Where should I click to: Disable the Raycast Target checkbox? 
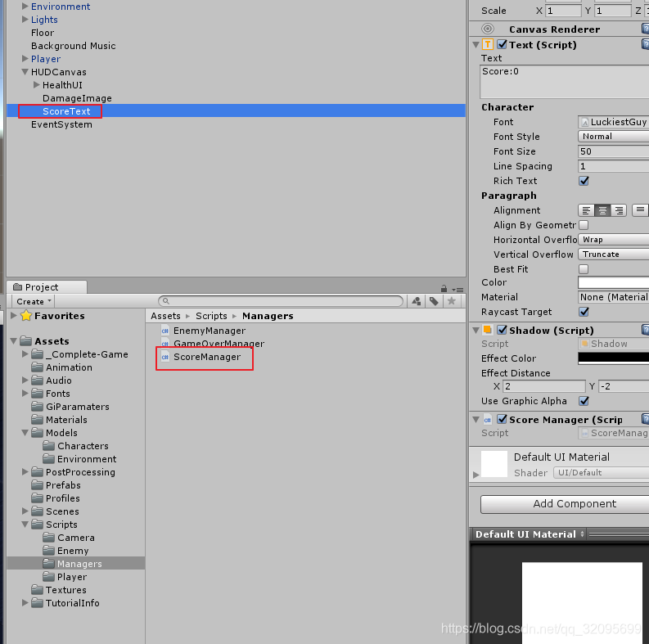point(584,312)
